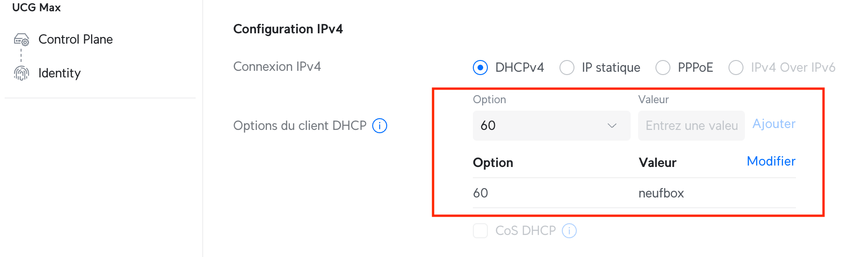Enable the CoS DHCP checkbox
Image resolution: width=868 pixels, height=257 pixels.
tap(480, 231)
